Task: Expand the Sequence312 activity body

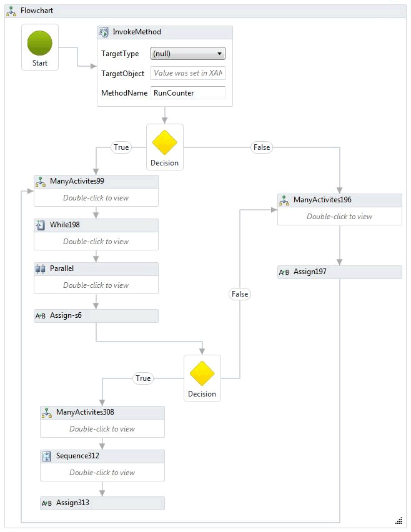Action: pyautogui.click(x=102, y=472)
